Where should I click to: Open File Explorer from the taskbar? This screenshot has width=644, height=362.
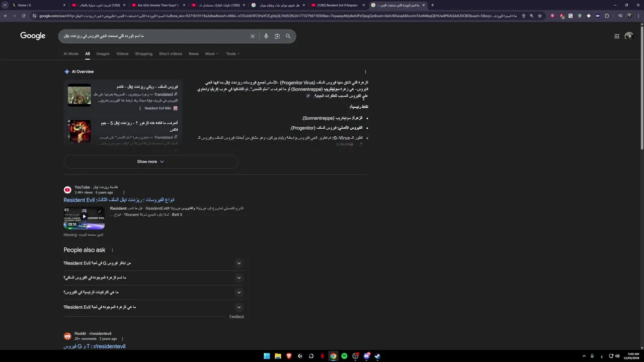[278, 356]
